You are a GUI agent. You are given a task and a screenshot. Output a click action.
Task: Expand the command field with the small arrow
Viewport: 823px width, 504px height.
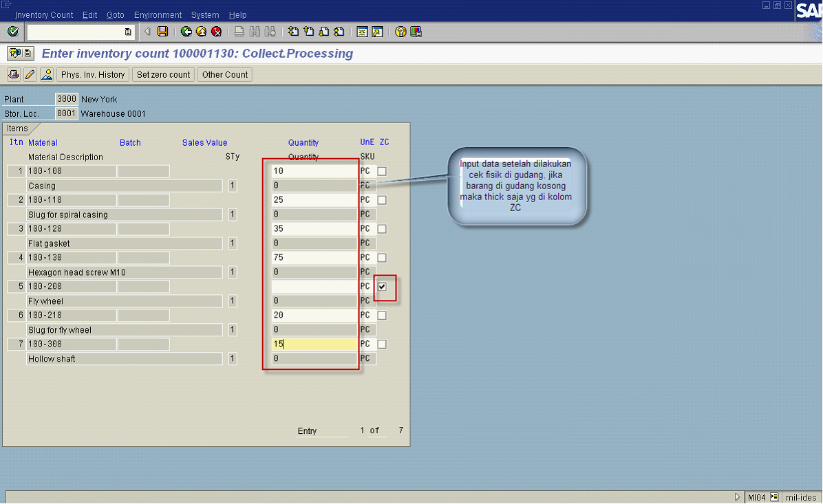pyautogui.click(x=147, y=32)
